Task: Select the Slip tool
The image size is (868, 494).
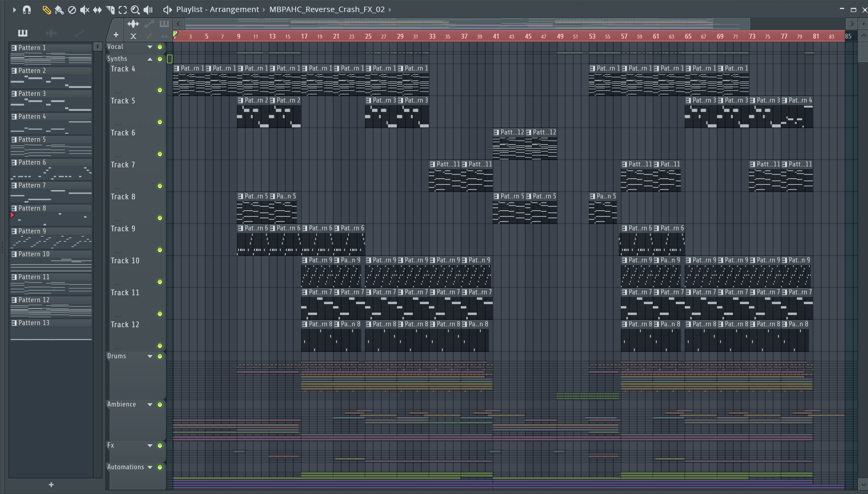Action: 97,10
